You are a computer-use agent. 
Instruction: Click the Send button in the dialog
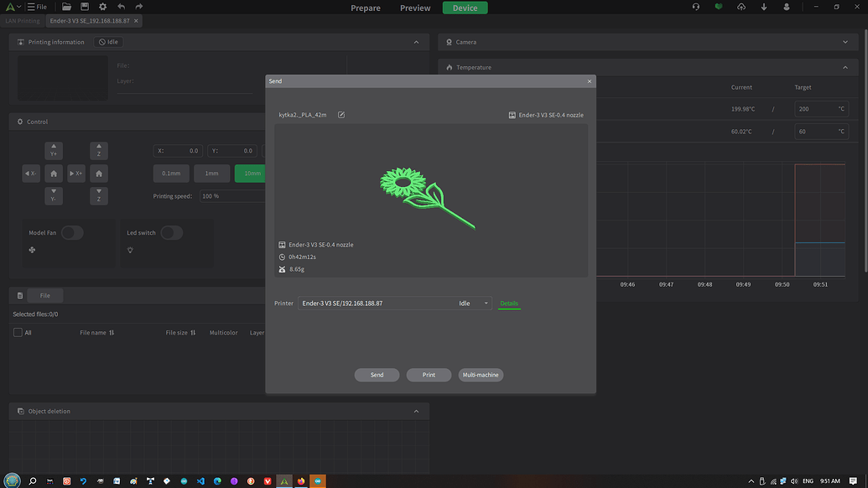[377, 375]
